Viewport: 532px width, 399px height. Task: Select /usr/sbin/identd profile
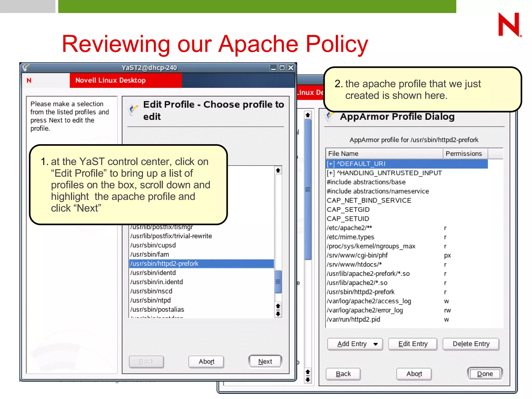(x=202, y=273)
